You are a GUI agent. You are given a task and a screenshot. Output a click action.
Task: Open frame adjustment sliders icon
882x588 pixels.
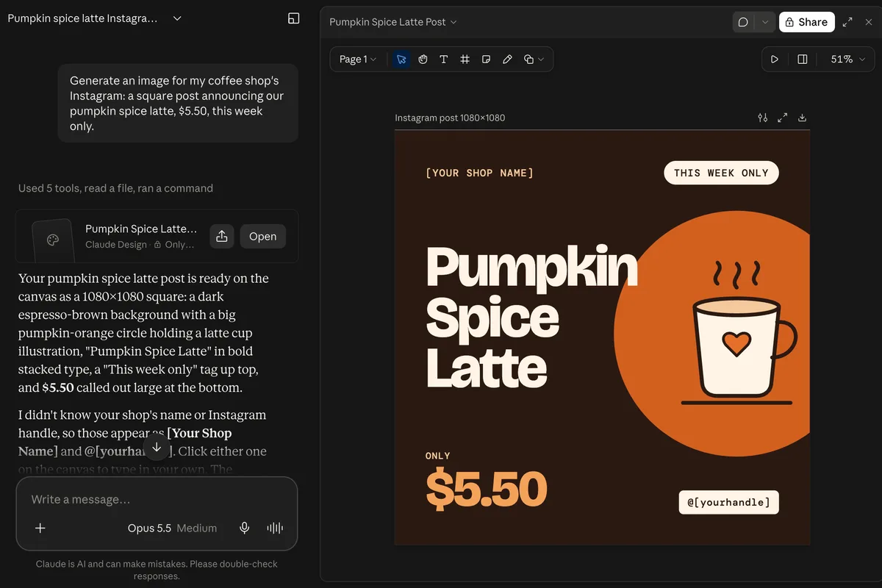(763, 118)
